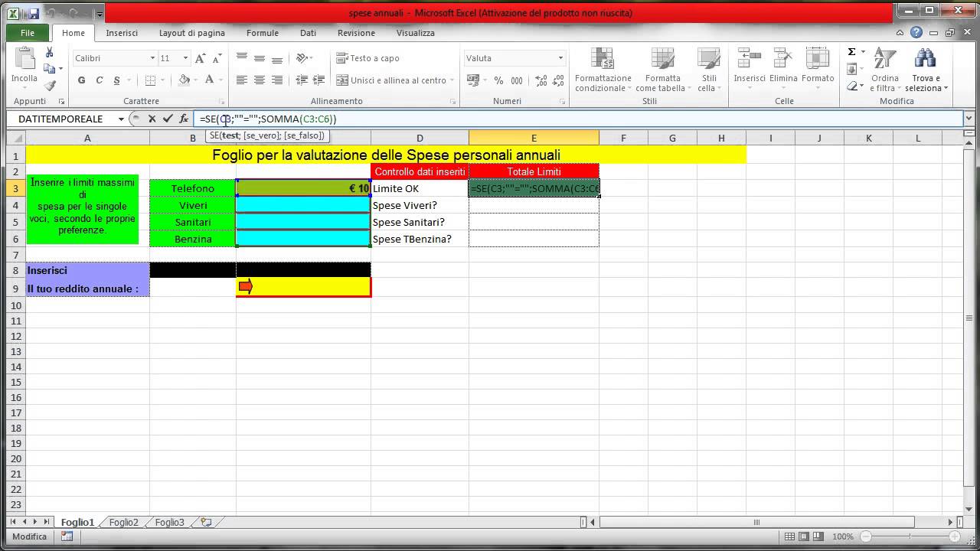Click the Fill down arrow icon
Viewport: 980px width, 551px height.
[851, 69]
